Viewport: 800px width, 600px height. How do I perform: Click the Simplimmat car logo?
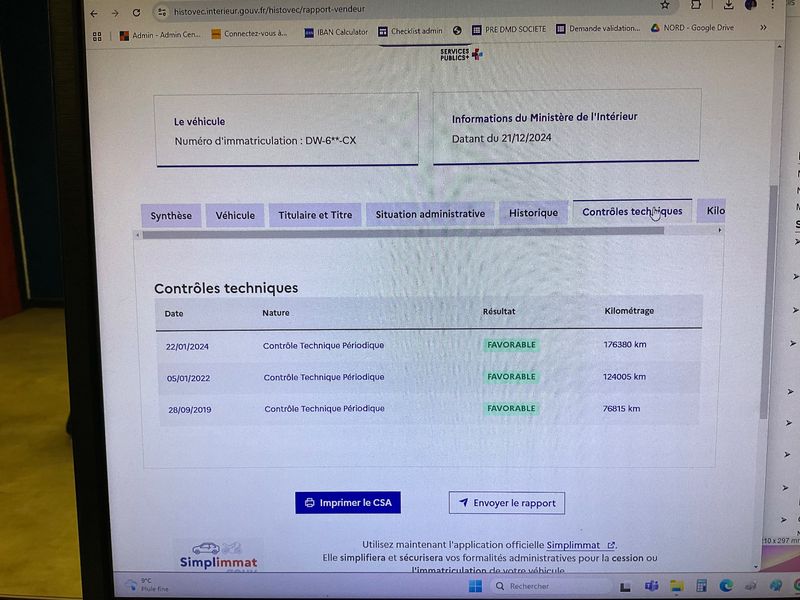tap(217, 556)
